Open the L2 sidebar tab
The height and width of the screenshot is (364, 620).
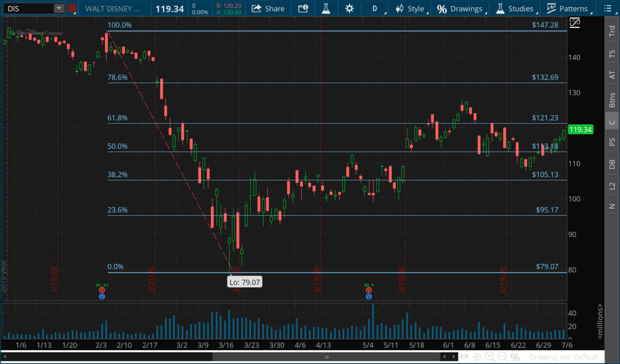pyautogui.click(x=612, y=185)
